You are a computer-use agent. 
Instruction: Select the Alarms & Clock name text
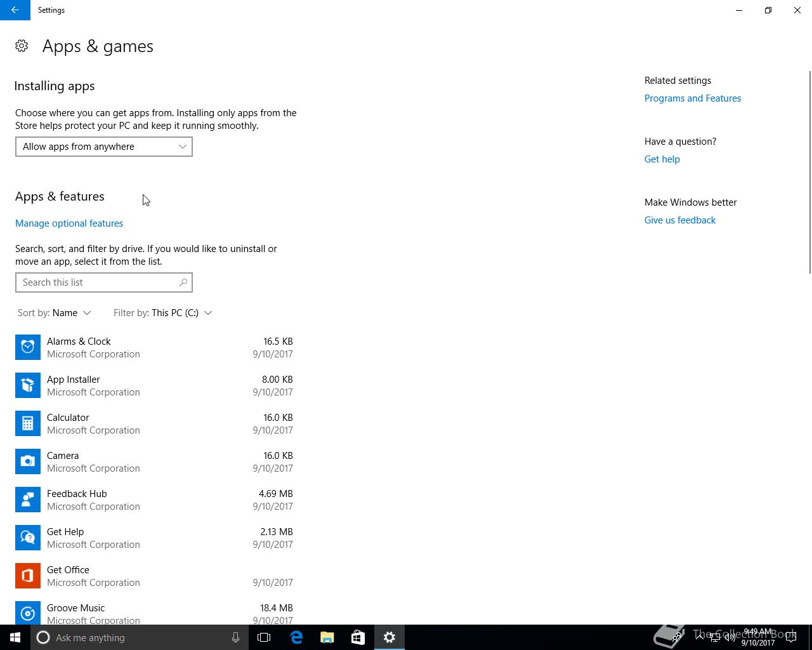point(79,342)
